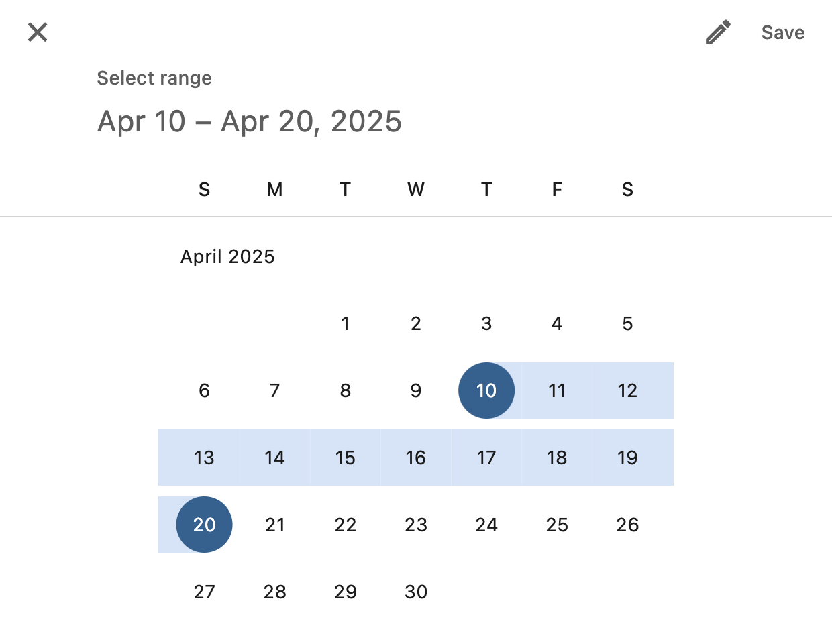Pick April 27 in the last row
This screenshot has width=832, height=644.
point(205,592)
